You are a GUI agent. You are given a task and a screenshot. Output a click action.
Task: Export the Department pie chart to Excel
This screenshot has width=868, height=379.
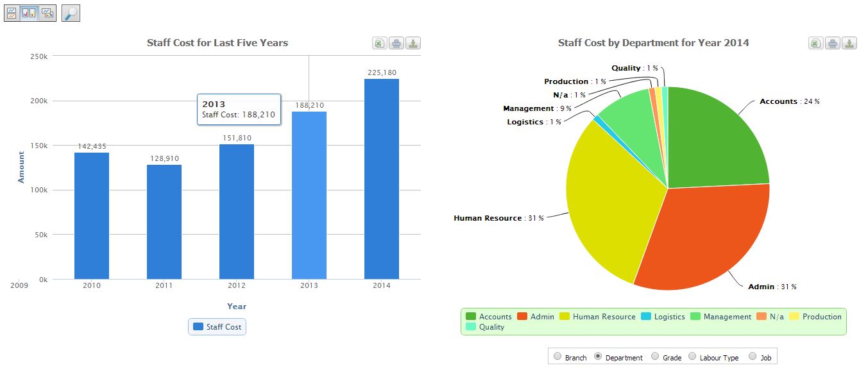tap(816, 43)
